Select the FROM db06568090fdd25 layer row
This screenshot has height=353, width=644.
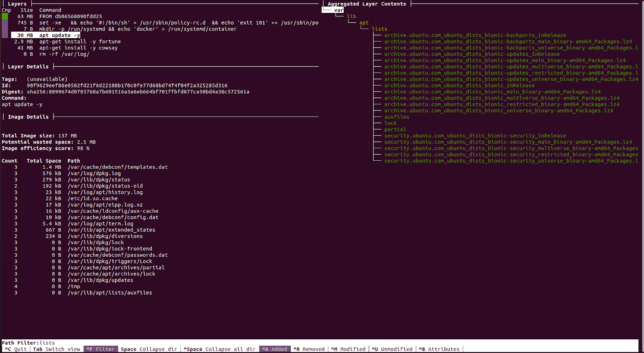[x=60, y=17]
